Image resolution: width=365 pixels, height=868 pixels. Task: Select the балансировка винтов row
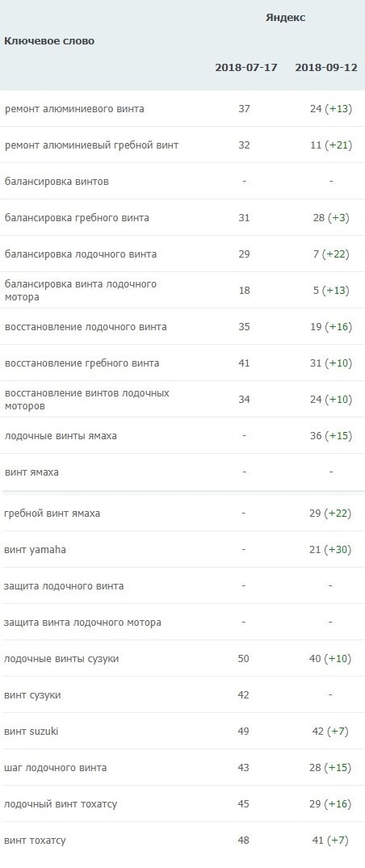[182, 181]
